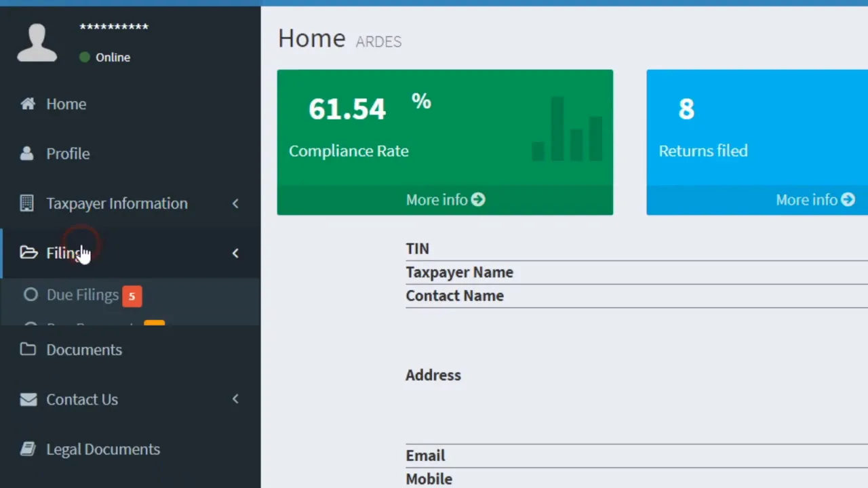Click the Online status text
This screenshot has width=868, height=488.
coord(113,57)
